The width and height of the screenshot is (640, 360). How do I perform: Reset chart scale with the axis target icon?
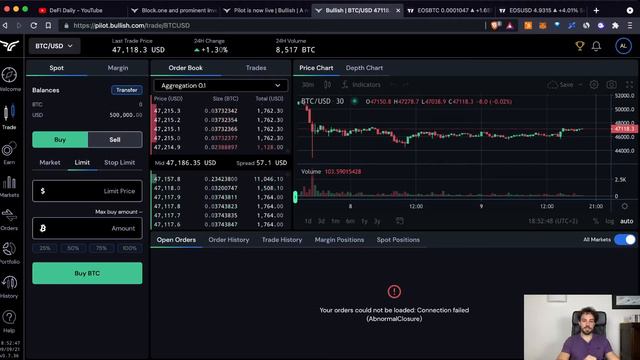[624, 206]
